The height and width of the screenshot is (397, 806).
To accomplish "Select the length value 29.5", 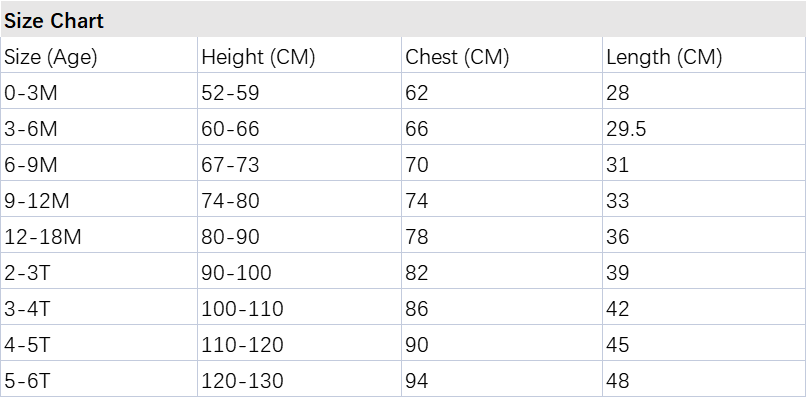I will click(626, 129).
